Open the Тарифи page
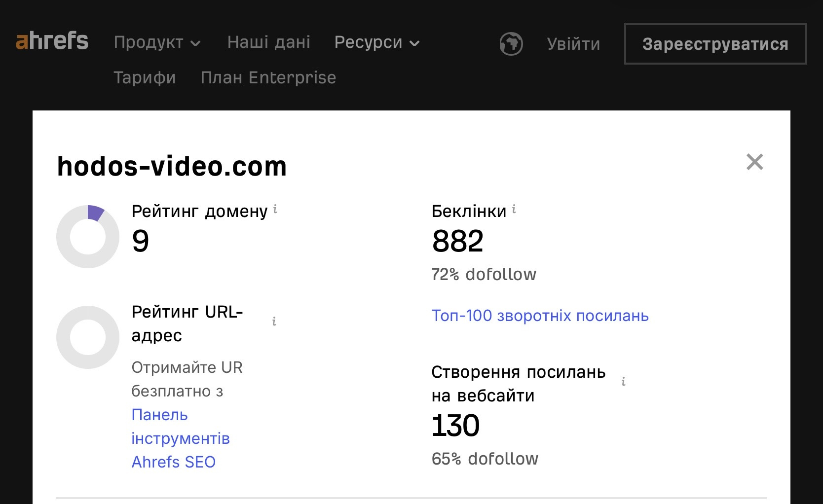The height and width of the screenshot is (504, 823). click(145, 78)
